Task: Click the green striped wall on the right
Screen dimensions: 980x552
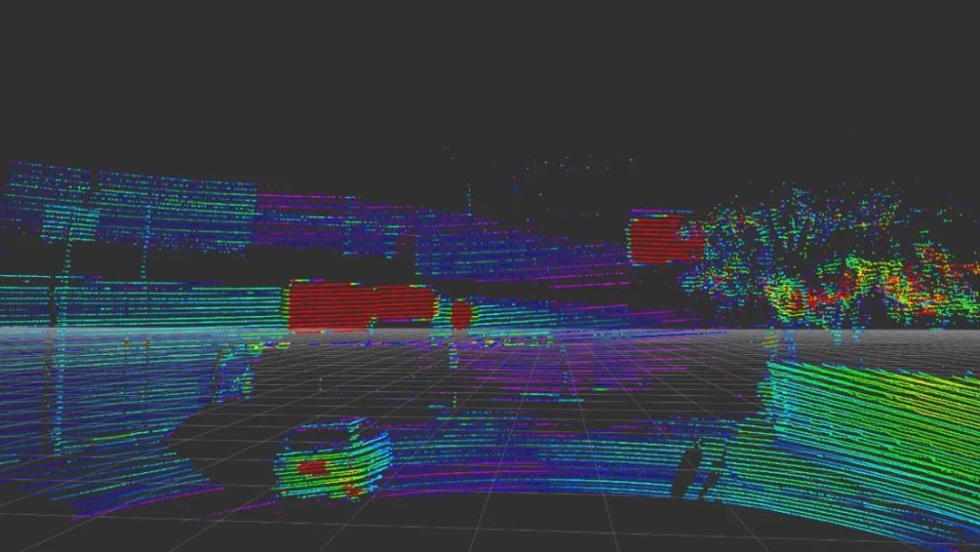Action: [875, 438]
